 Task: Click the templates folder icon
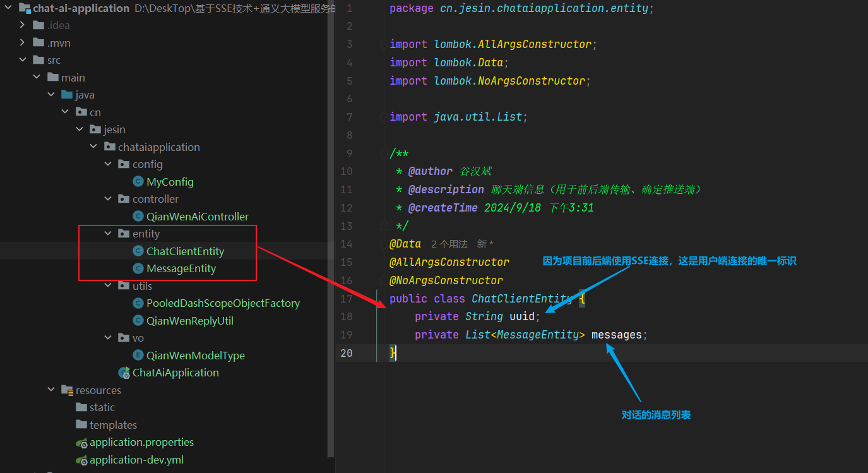tap(81, 425)
